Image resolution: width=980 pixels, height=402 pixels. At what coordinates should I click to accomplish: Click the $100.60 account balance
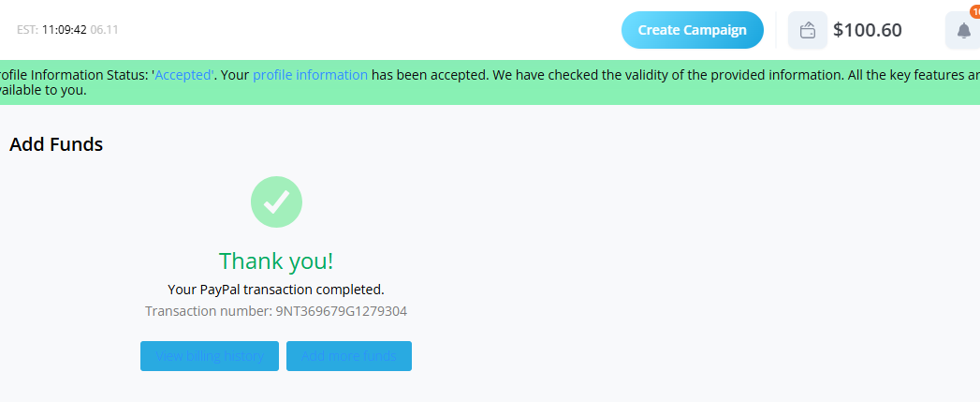pyautogui.click(x=868, y=30)
